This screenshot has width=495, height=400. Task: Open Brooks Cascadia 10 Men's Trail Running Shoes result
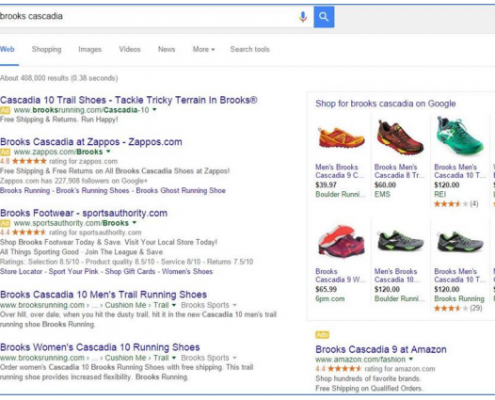(x=103, y=295)
